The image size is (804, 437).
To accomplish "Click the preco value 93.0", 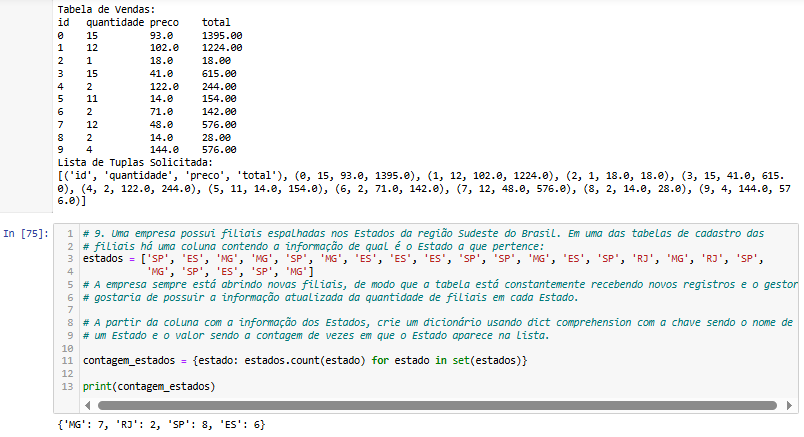I will [x=161, y=35].
